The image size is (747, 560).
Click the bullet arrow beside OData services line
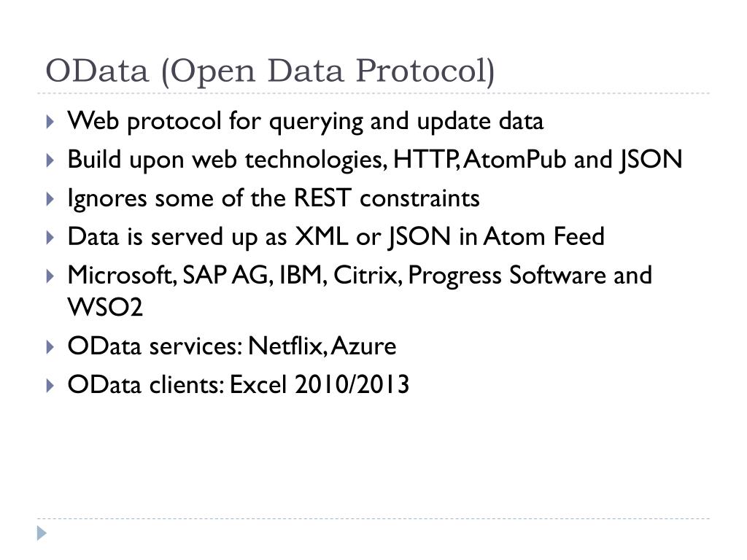pyautogui.click(x=50, y=346)
